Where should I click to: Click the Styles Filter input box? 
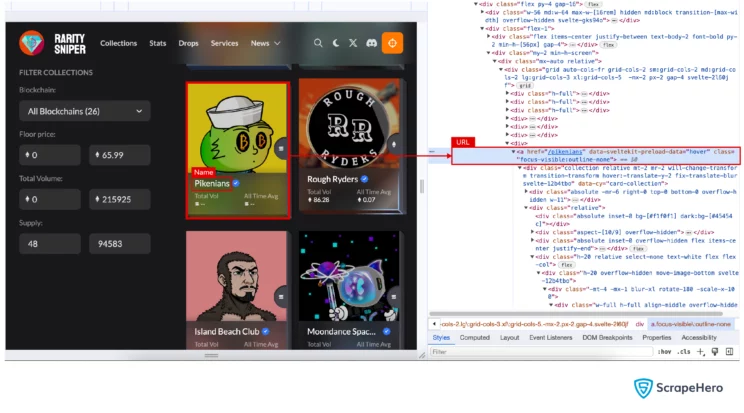541,352
